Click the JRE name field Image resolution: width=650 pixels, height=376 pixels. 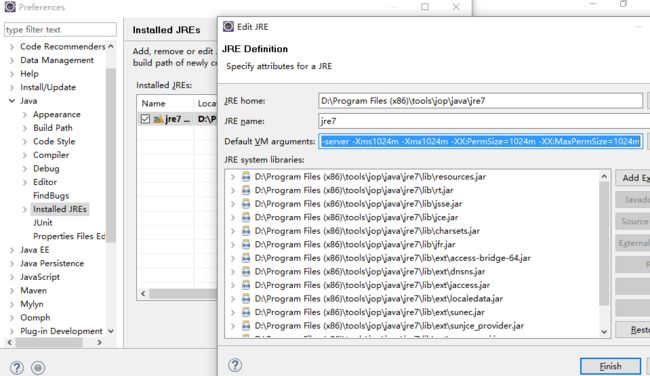484,121
